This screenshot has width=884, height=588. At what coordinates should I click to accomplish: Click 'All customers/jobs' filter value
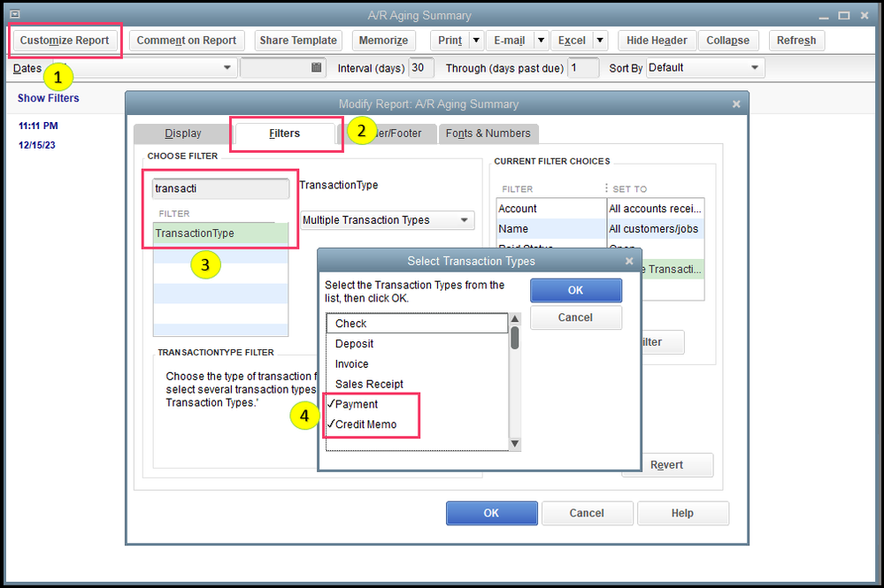[x=655, y=229]
